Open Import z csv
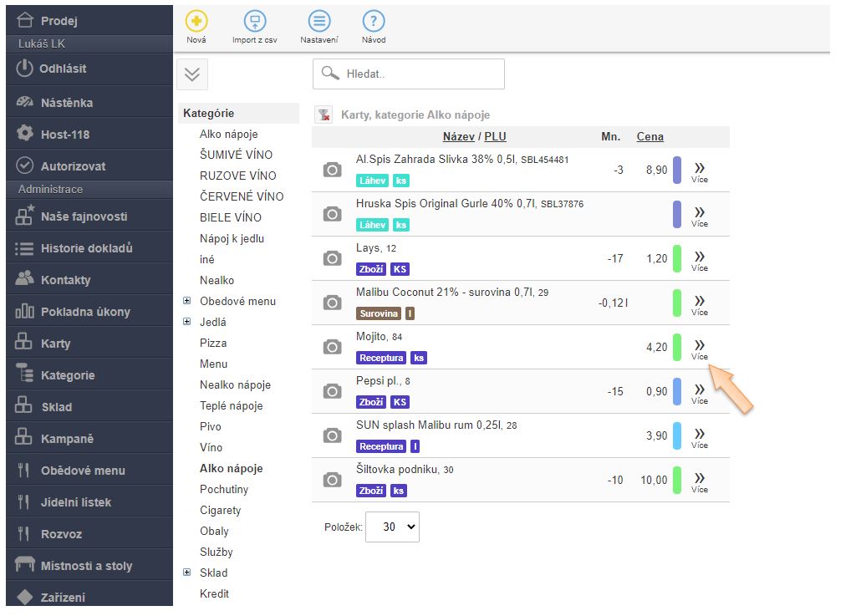 click(255, 23)
